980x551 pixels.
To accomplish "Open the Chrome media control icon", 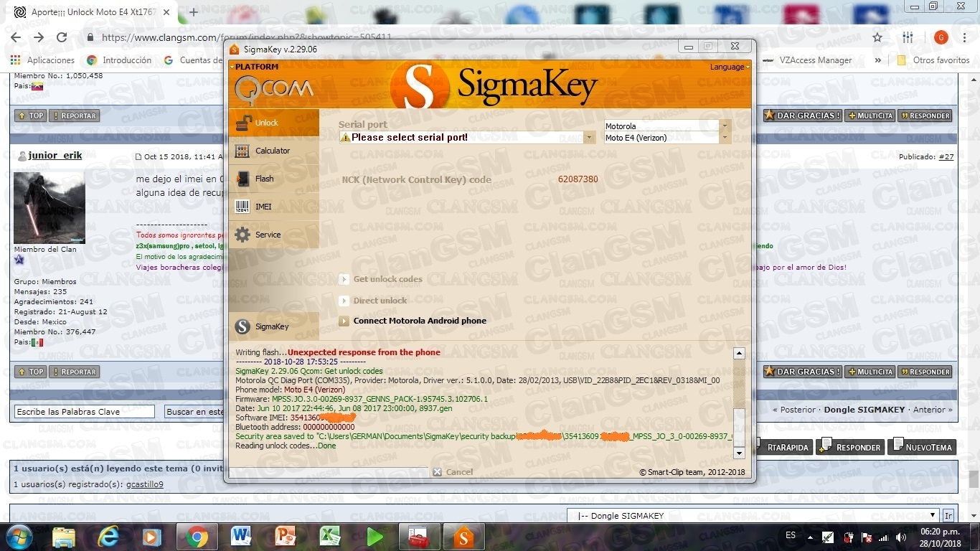I will pos(908,37).
